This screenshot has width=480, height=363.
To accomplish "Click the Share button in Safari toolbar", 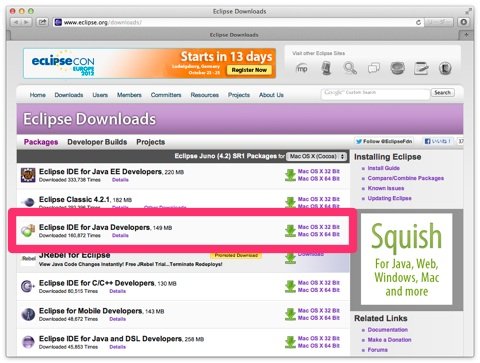I will (42, 22).
